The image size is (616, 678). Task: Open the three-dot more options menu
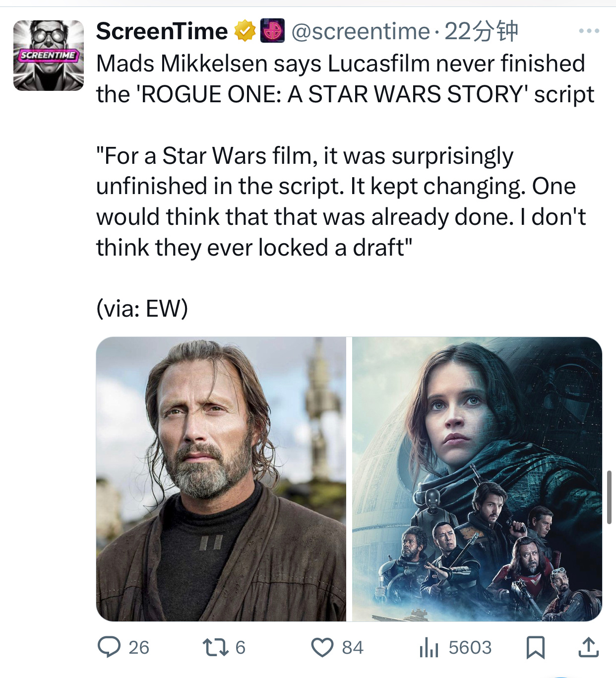tap(589, 31)
